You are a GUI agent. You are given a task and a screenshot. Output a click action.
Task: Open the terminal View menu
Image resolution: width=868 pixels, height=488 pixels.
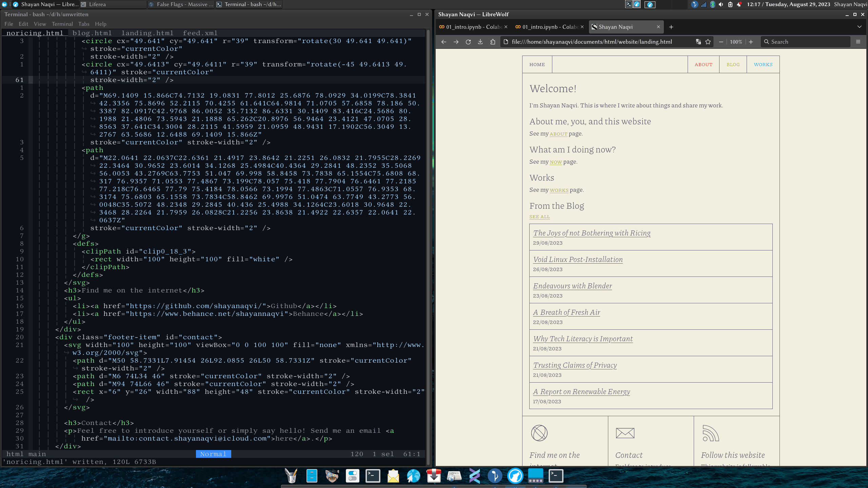[40, 24]
